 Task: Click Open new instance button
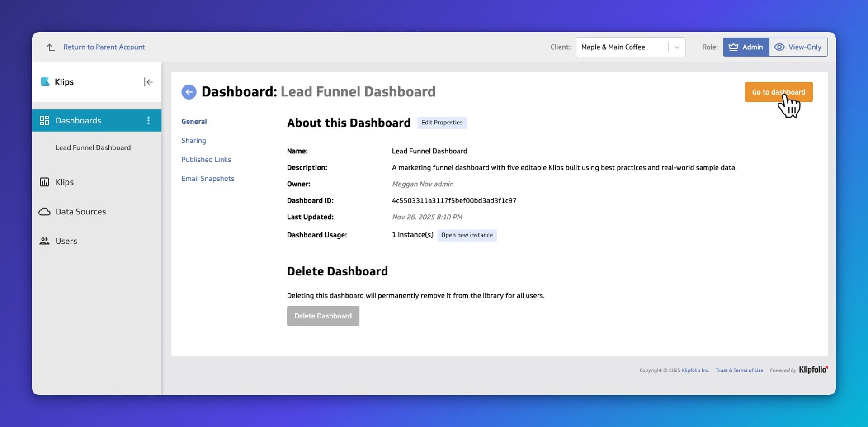click(467, 235)
